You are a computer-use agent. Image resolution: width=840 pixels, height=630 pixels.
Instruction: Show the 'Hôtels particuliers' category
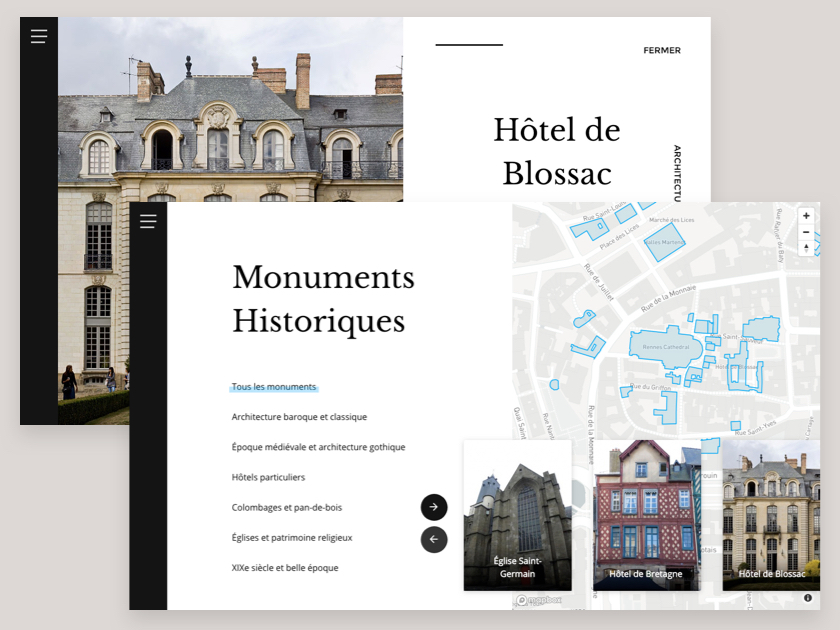point(268,477)
